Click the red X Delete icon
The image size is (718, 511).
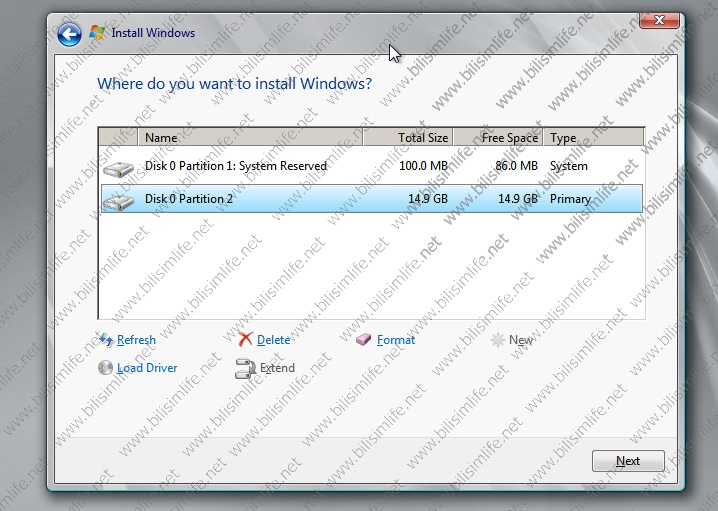pos(245,339)
